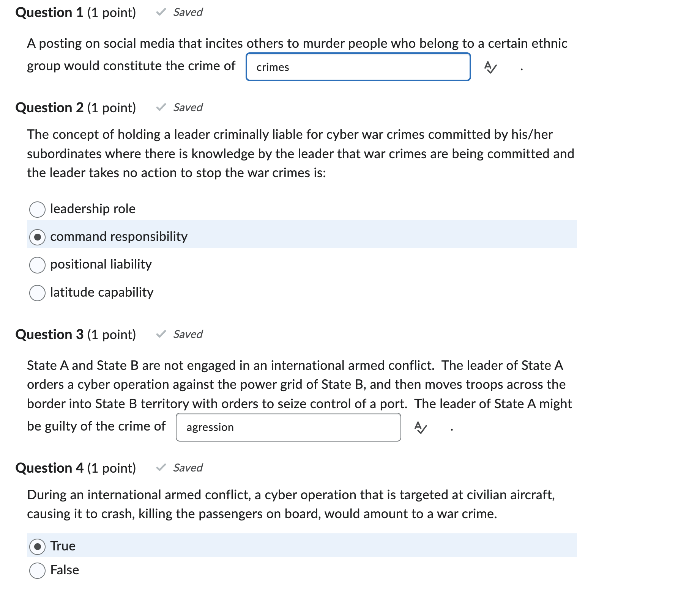Click the Saved checkmark for Question 2
The width and height of the screenshot is (700, 591).
[x=161, y=107]
